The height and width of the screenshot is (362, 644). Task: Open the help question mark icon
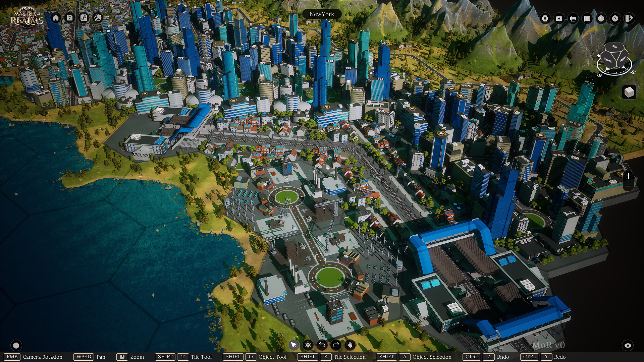click(614, 19)
